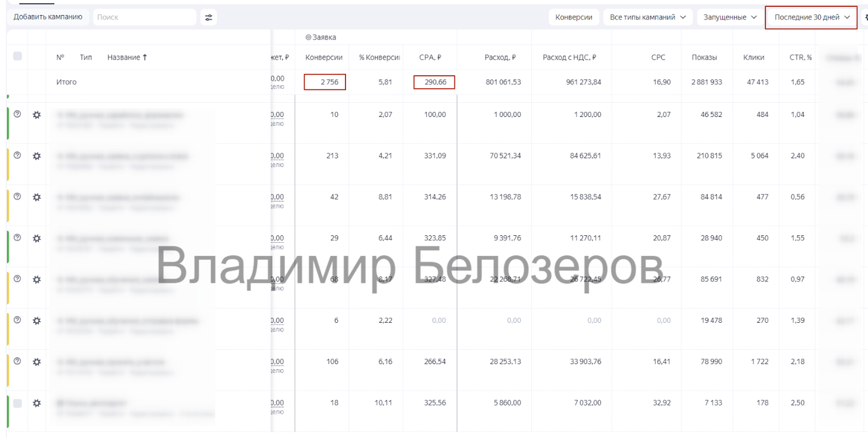Click status icon in row with 29 conversions
868x438 pixels.
[x=18, y=238]
